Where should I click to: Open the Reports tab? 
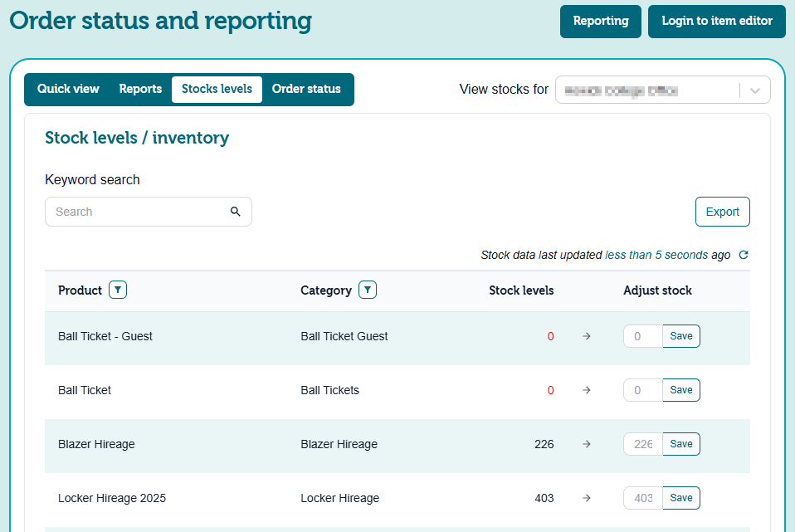pyautogui.click(x=140, y=89)
